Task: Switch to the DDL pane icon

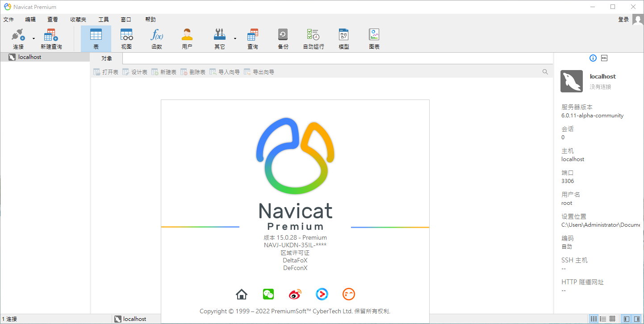Action: coord(604,58)
